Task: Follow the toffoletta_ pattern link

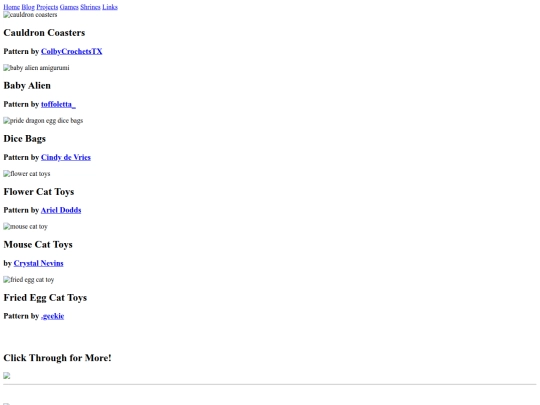Action: 58,104
